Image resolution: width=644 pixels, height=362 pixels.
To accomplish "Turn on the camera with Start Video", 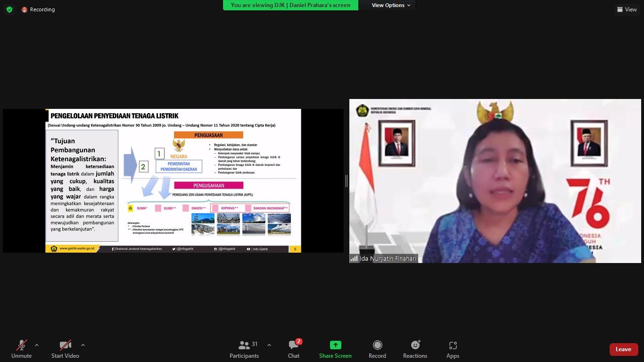I will [x=65, y=349].
